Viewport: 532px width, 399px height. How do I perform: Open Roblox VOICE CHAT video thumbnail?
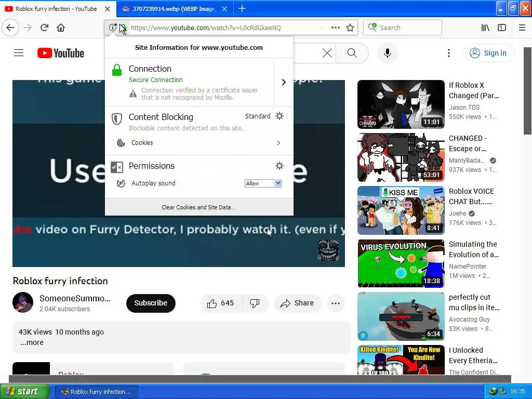(x=401, y=210)
